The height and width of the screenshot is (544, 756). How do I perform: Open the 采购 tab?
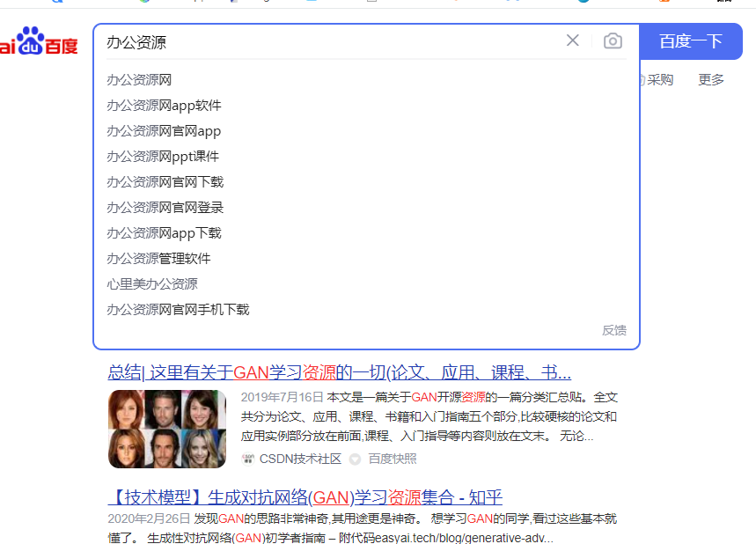point(659,79)
